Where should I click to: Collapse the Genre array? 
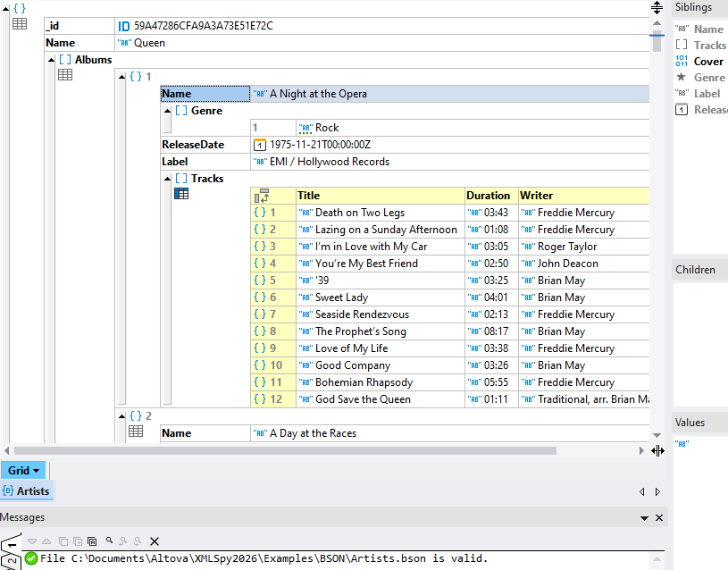coord(167,111)
